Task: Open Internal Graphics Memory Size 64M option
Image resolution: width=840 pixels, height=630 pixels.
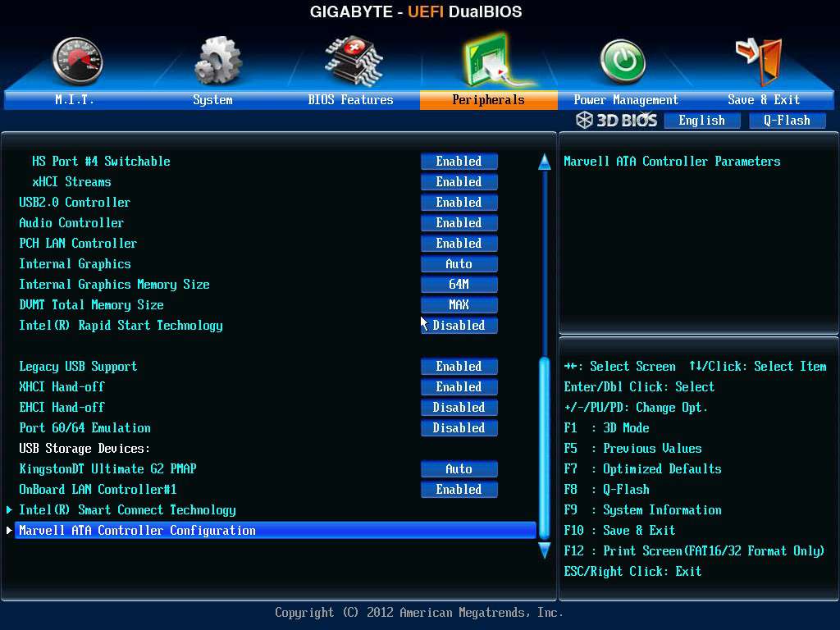Action: (459, 285)
